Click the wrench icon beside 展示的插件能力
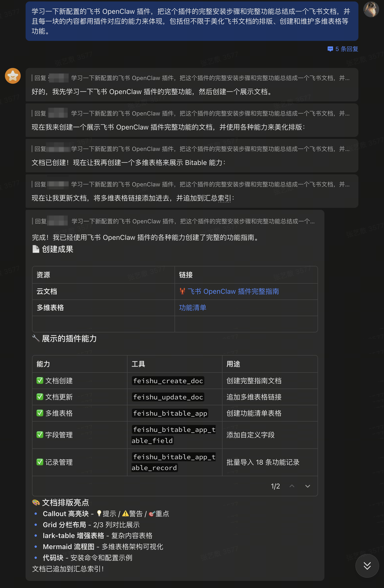The image size is (384, 588). coord(36,339)
